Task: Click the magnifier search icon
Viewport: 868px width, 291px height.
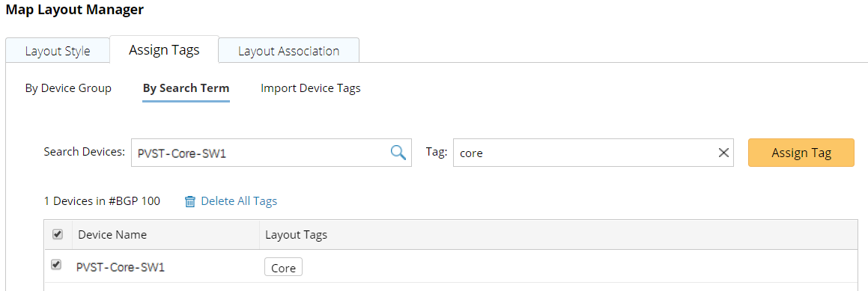Action: tap(398, 153)
